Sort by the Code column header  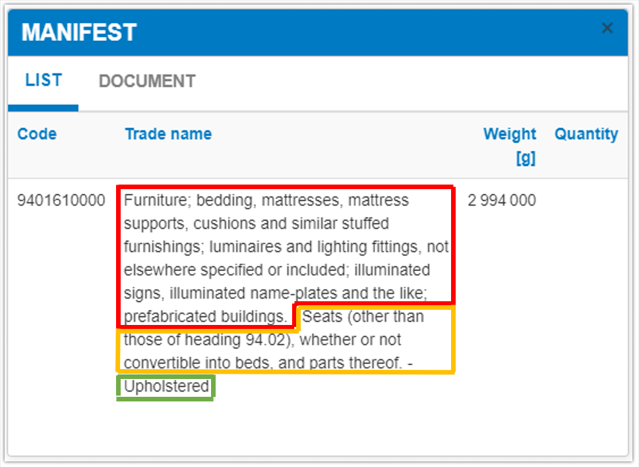point(37,134)
